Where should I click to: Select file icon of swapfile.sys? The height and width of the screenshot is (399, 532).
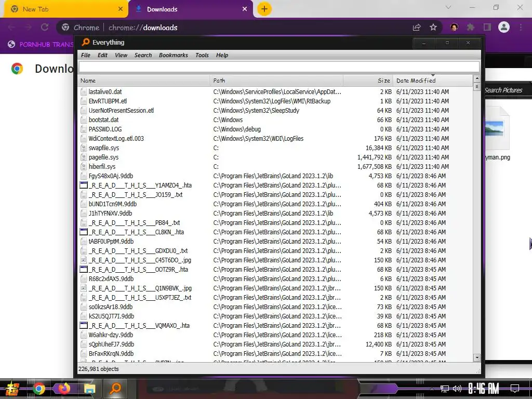click(84, 148)
